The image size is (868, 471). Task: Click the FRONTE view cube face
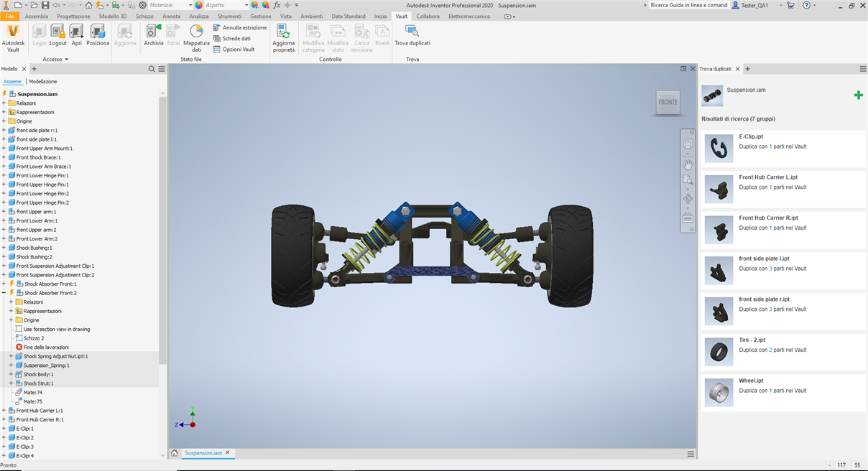[x=668, y=102]
